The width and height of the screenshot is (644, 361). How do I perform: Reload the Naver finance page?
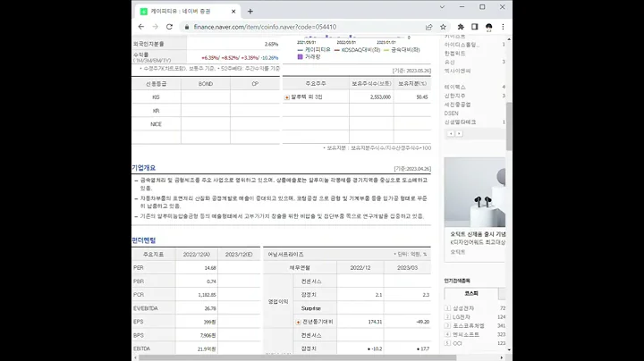(x=169, y=27)
